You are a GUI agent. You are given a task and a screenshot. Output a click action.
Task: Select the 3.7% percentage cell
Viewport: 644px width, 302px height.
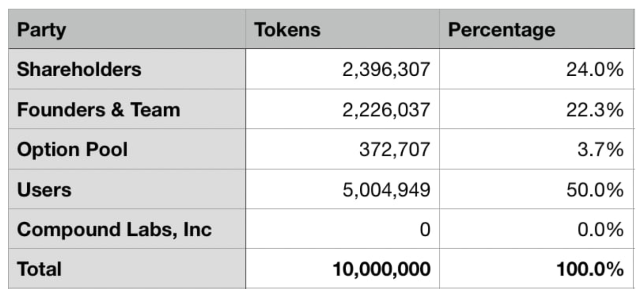pyautogui.click(x=537, y=149)
